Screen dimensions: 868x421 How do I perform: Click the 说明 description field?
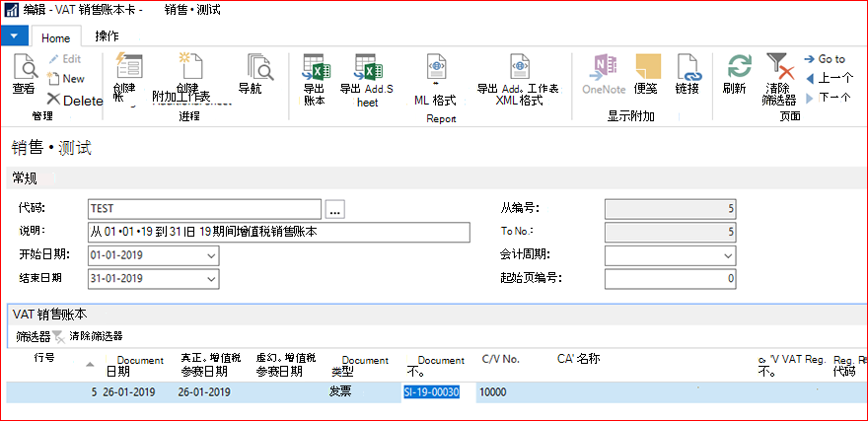click(x=279, y=233)
